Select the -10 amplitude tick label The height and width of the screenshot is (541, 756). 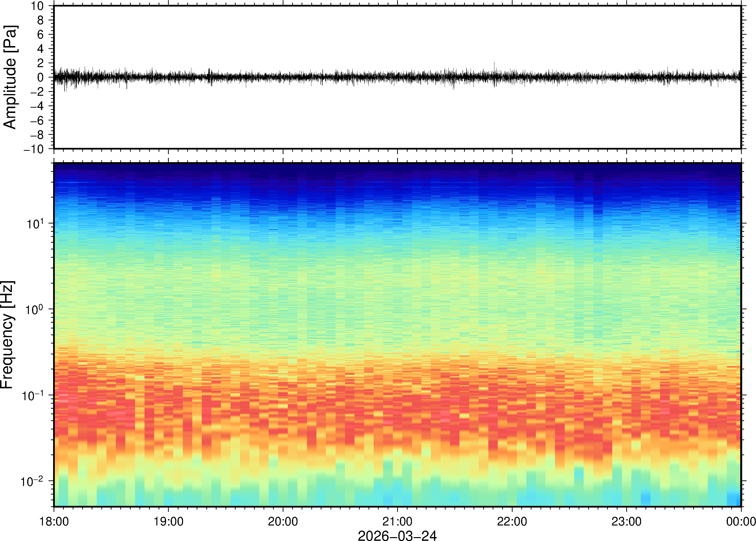coord(34,149)
